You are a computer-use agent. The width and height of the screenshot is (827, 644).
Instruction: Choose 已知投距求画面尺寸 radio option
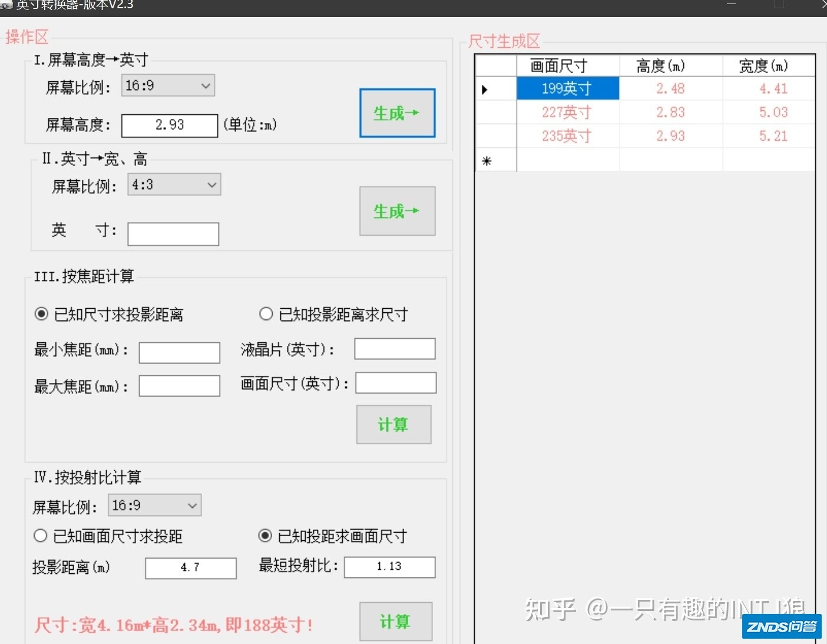[x=265, y=536]
